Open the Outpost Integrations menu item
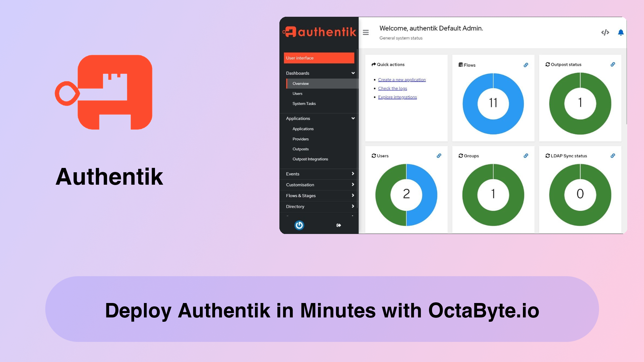The height and width of the screenshot is (362, 644). [x=310, y=159]
